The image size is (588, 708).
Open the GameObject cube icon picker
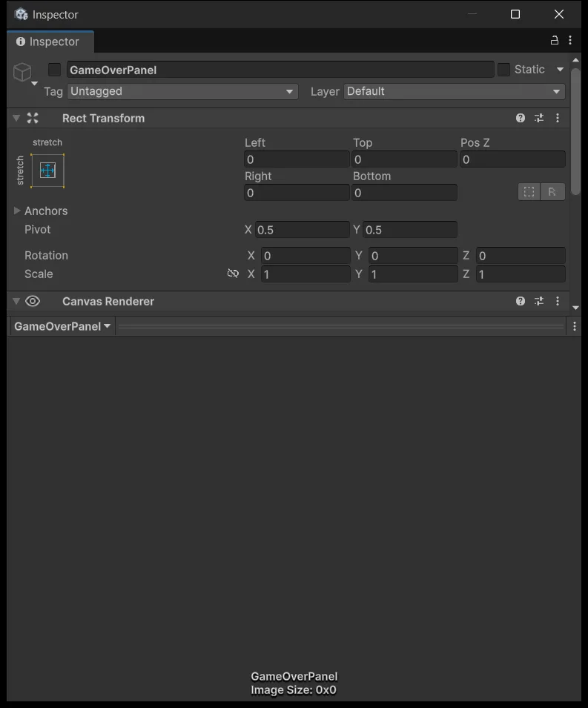[22, 72]
